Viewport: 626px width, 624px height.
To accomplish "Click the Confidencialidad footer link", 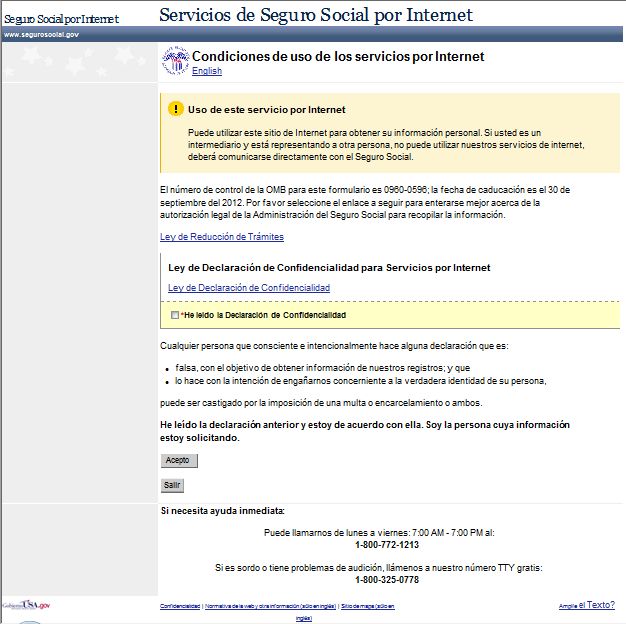I will [180, 606].
